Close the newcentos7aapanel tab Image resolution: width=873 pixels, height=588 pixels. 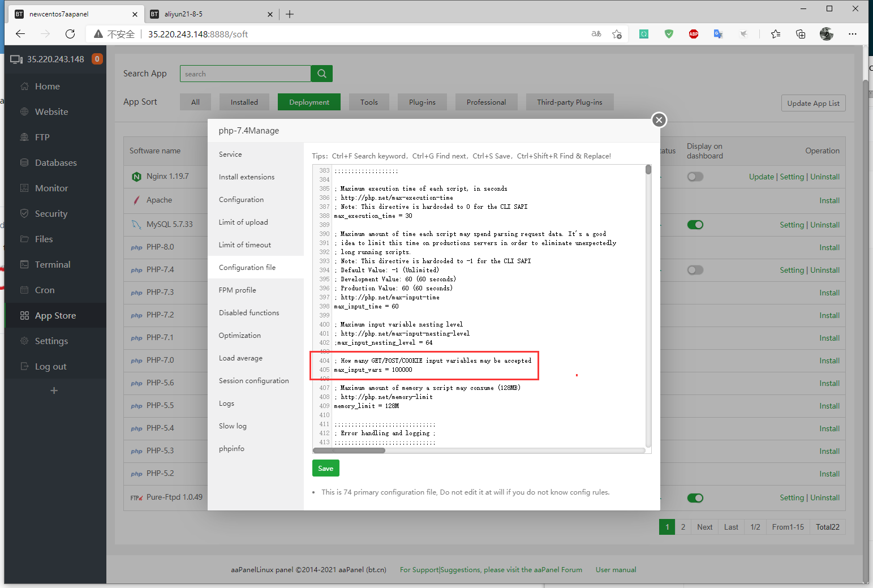pyautogui.click(x=135, y=14)
